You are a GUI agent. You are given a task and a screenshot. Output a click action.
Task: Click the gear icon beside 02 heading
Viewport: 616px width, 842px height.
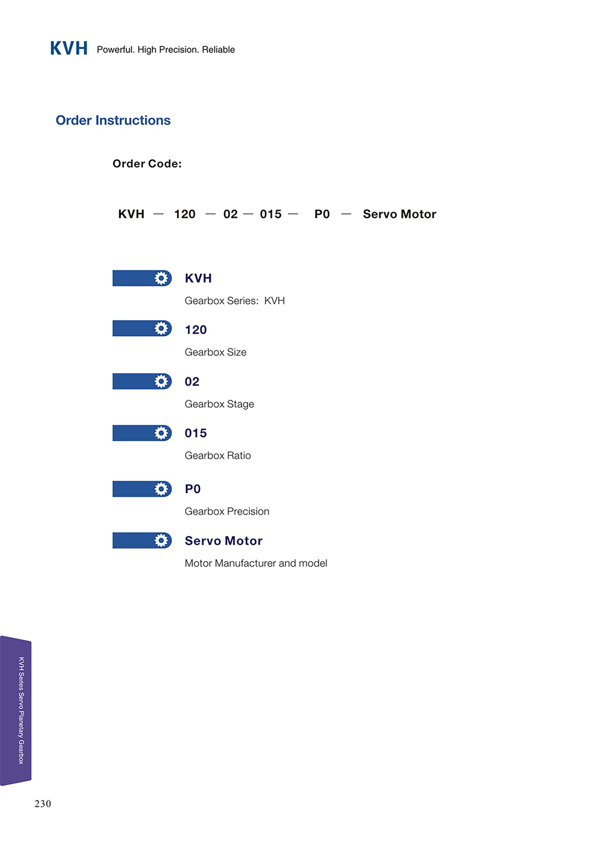tap(161, 381)
